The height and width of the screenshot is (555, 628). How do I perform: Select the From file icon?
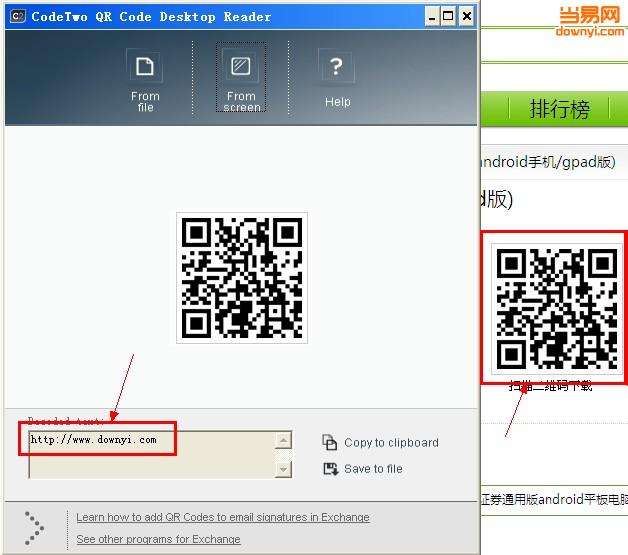(145, 66)
